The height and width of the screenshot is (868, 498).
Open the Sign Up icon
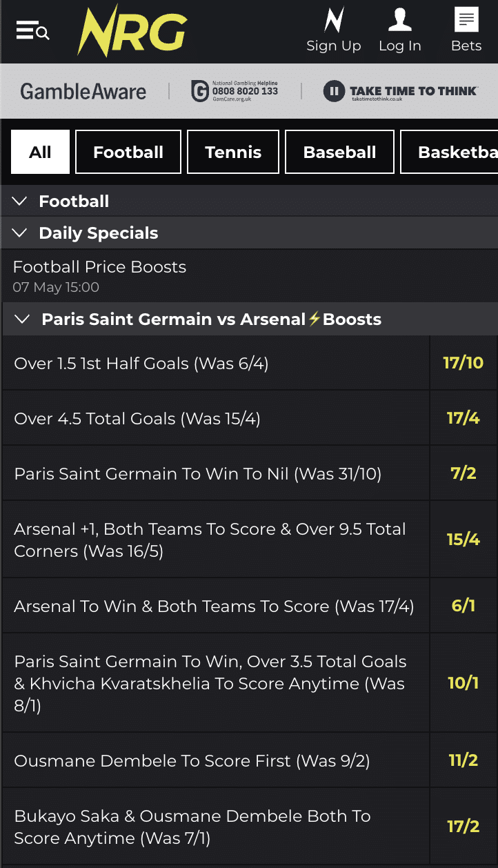[x=334, y=21]
